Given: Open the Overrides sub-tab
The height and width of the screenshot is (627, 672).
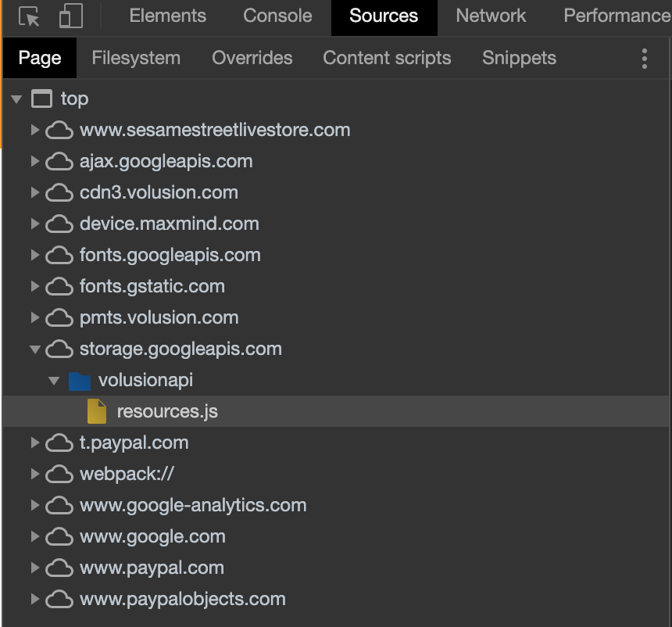Looking at the screenshot, I should [x=252, y=58].
